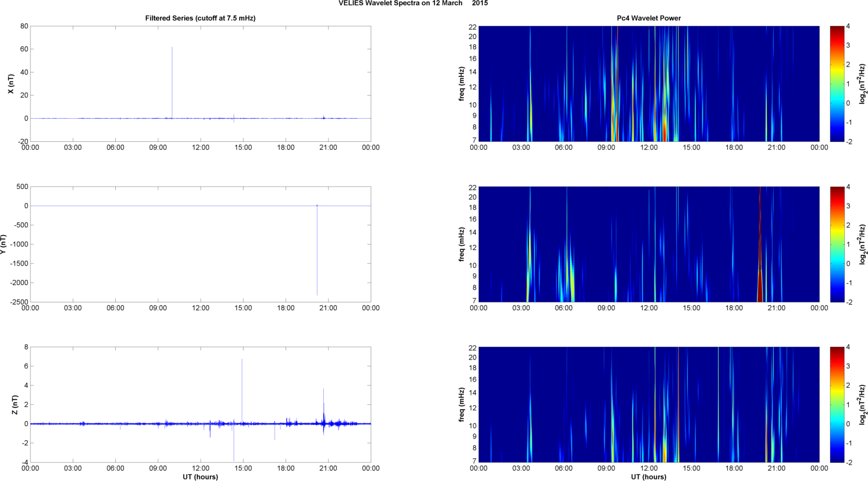Screen dimensions: 868x481
Task: Click the colorbar beside the bottom wavelet spectrogram
Action: pyautogui.click(x=837, y=405)
